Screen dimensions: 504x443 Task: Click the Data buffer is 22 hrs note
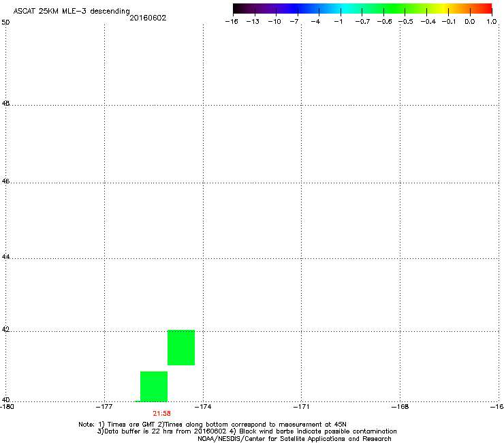(247, 431)
